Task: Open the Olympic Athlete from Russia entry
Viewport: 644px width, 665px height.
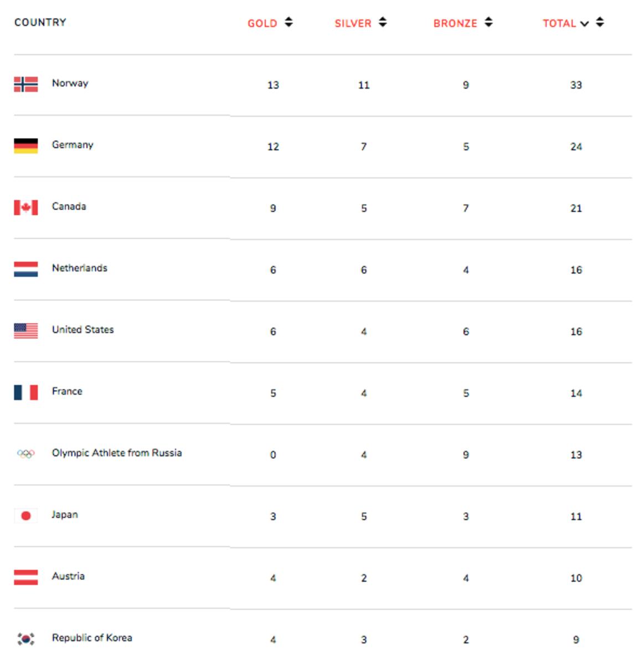Action: pos(117,452)
